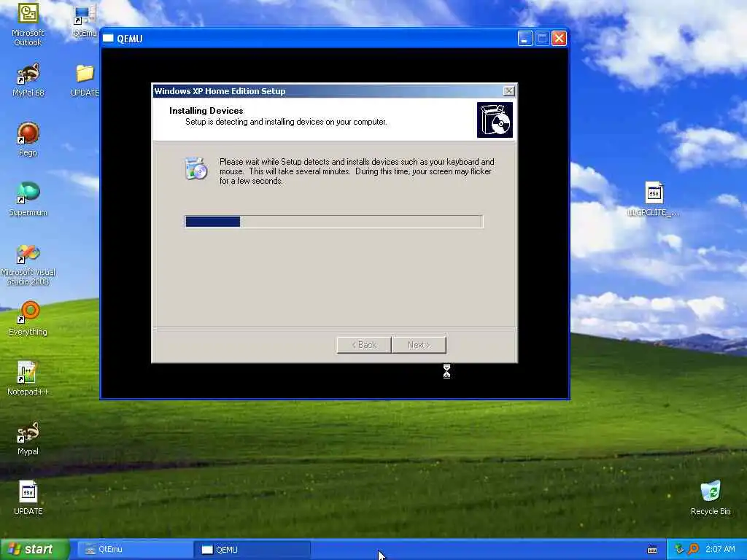
Task: Click the green arrow tray icon left of the magnifier
Action: (679, 549)
